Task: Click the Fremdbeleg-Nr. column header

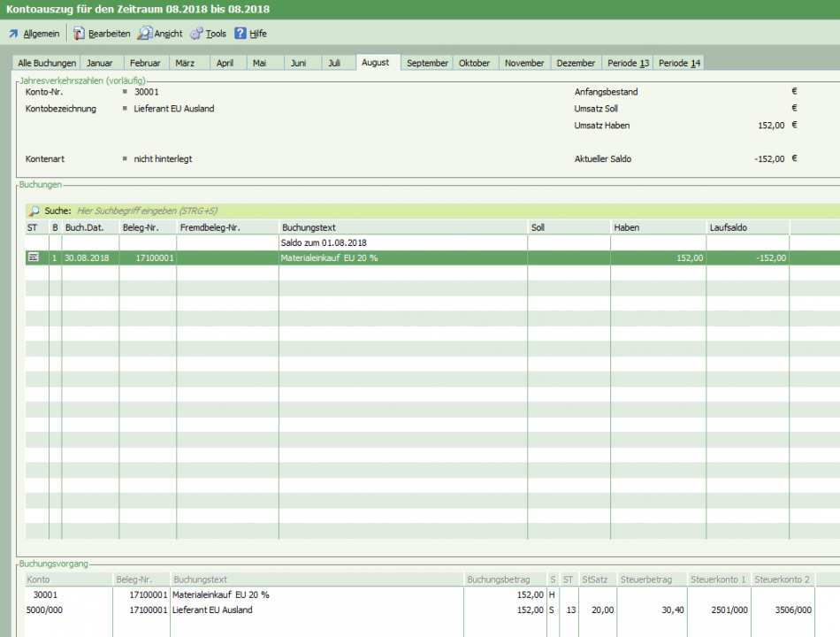Action: pos(227,227)
